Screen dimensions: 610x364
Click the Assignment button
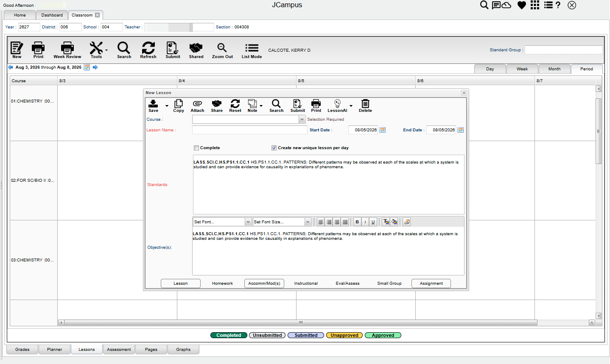click(x=431, y=283)
